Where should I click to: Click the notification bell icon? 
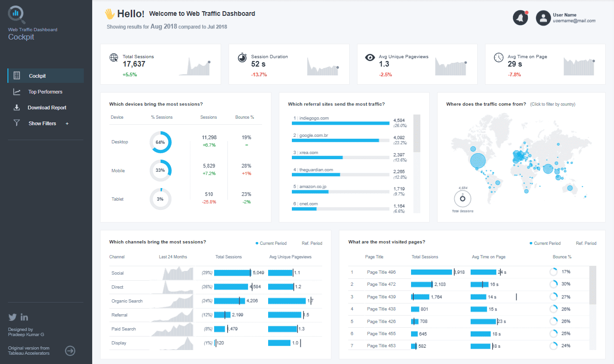[520, 18]
